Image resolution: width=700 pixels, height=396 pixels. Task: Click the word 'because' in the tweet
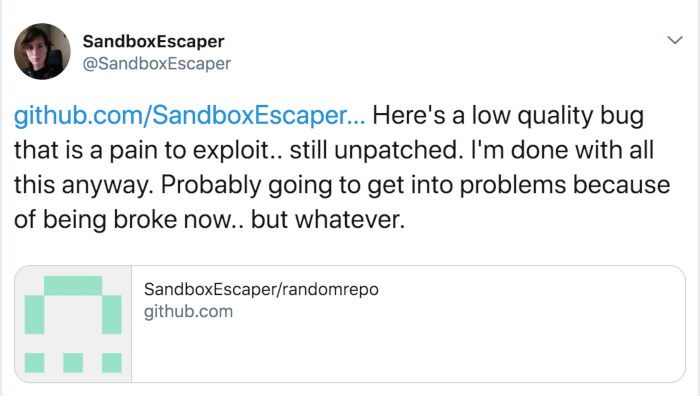click(x=621, y=185)
